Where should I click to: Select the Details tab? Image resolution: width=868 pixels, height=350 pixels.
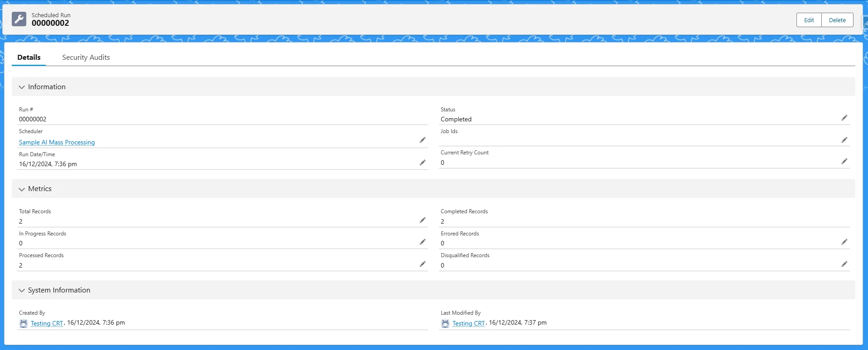coord(29,58)
